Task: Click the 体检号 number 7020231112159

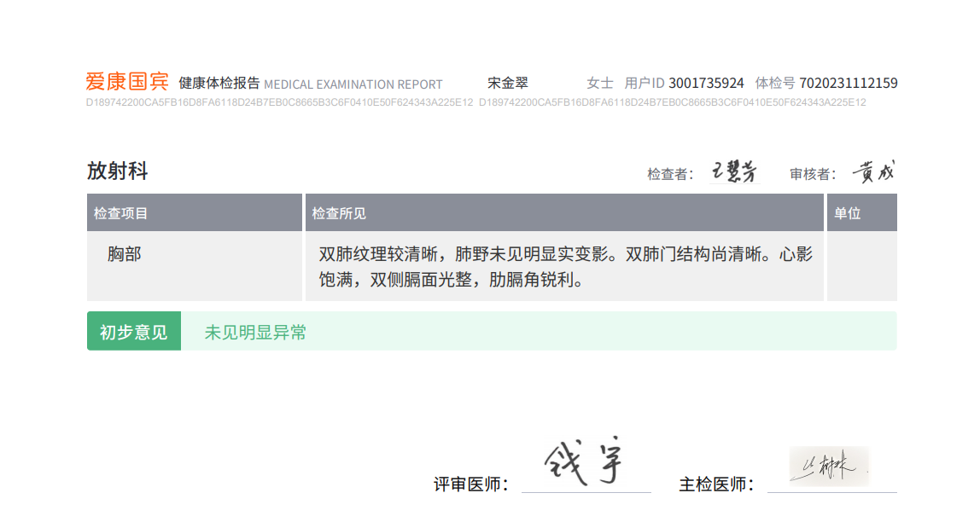Action: click(849, 83)
